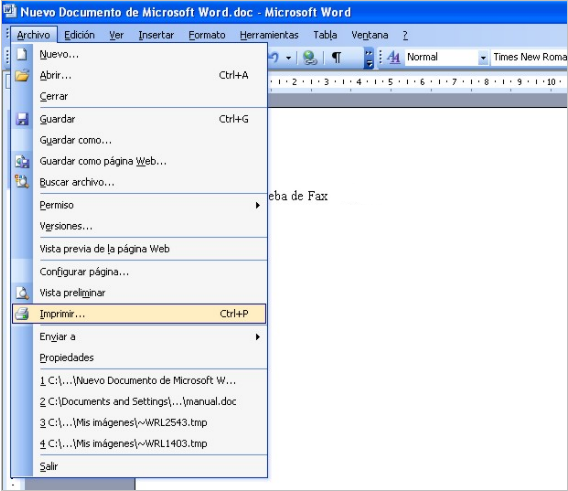Open the Herramientas menu
This screenshot has height=491, width=568.
tap(269, 35)
